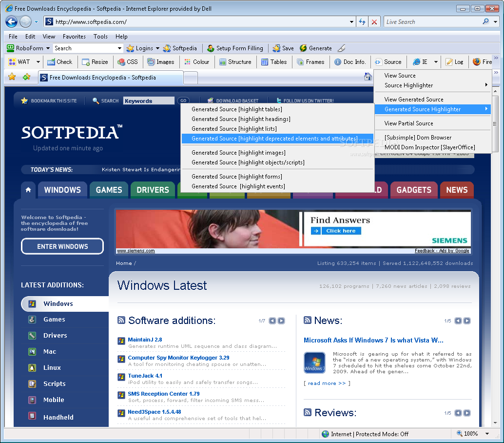Open the Resize toolbar menu
This screenshot has width=504, height=443.
coord(95,62)
